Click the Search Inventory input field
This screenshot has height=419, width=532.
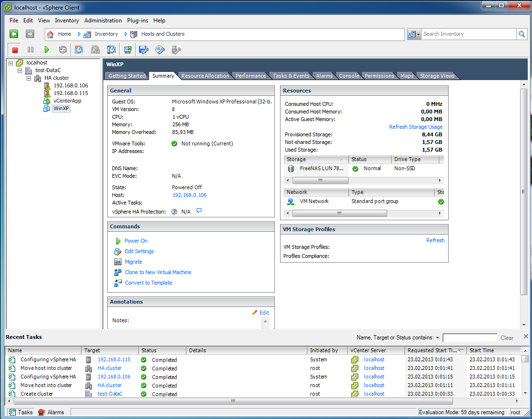[468, 34]
